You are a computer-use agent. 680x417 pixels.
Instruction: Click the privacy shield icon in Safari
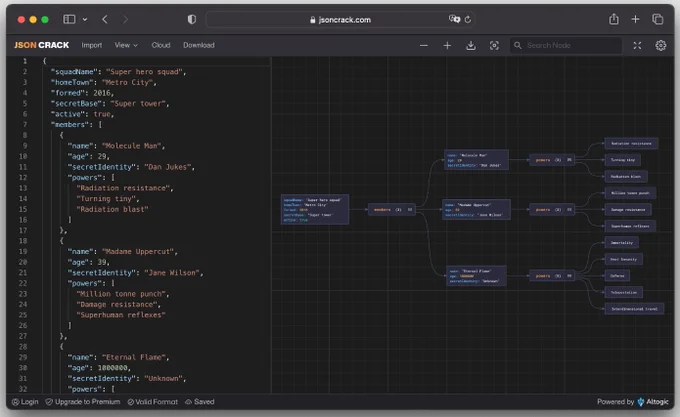[192, 19]
